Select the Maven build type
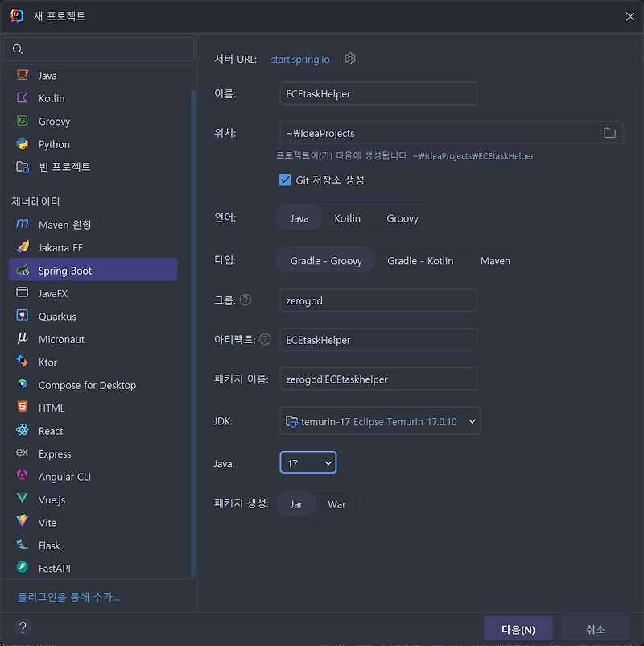Image resolution: width=644 pixels, height=646 pixels. (495, 260)
